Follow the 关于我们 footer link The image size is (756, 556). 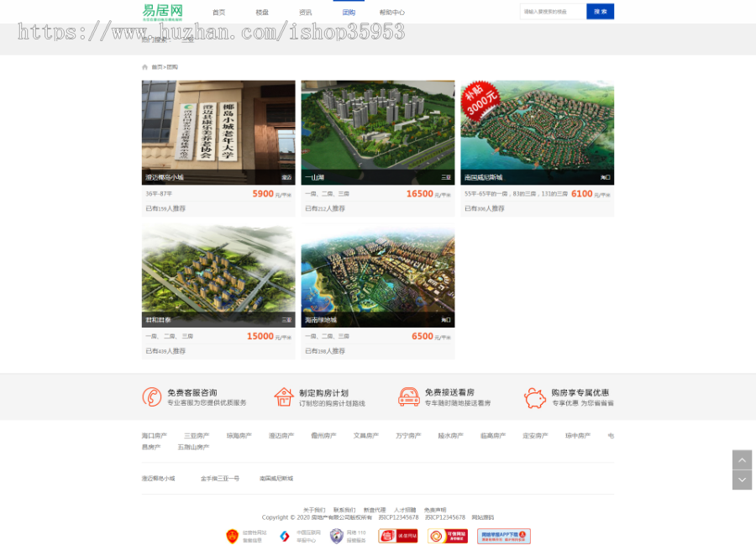[x=314, y=510]
